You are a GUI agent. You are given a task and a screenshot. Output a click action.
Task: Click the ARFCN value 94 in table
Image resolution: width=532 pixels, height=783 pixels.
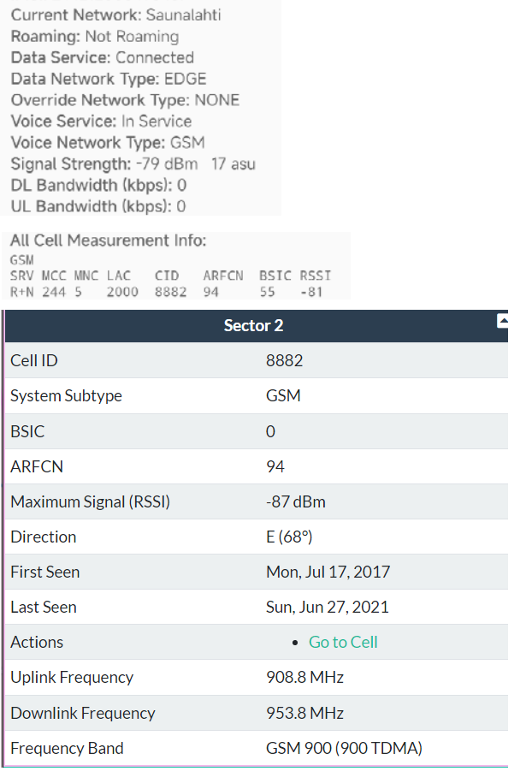tap(275, 466)
